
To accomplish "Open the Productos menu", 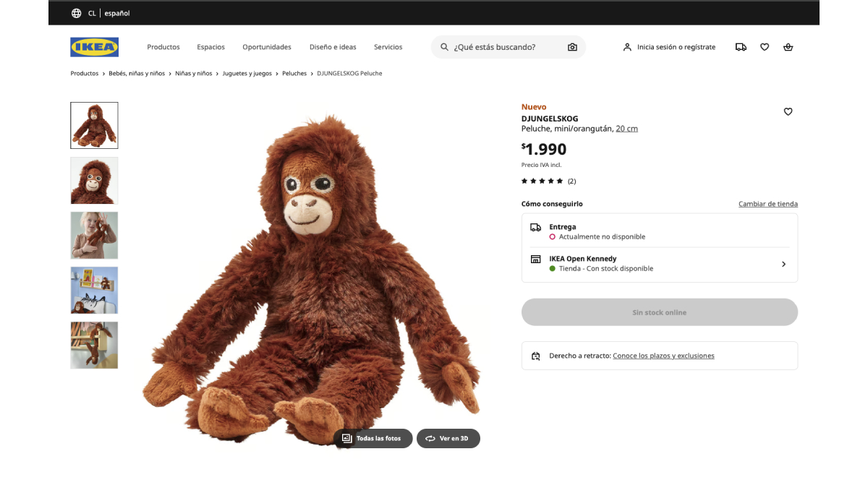I will coord(163,47).
